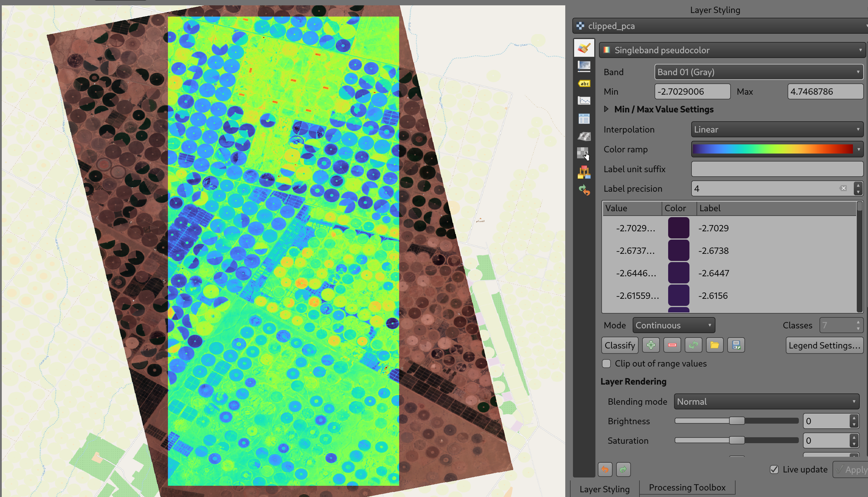Switch to the Layer Styling tab
This screenshot has width=868, height=497.
604,489
